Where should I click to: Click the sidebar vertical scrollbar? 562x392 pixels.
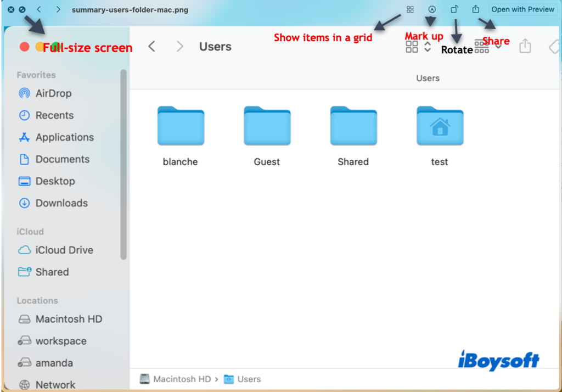tap(123, 165)
